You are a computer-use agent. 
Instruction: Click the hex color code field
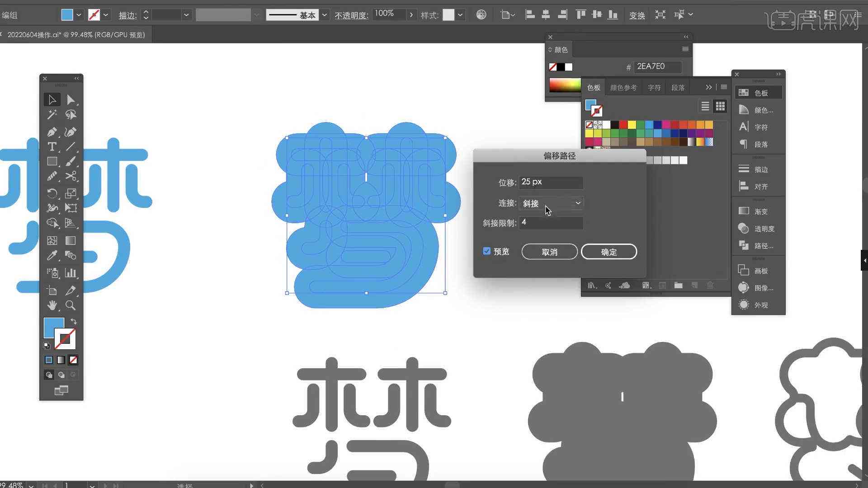pos(657,67)
